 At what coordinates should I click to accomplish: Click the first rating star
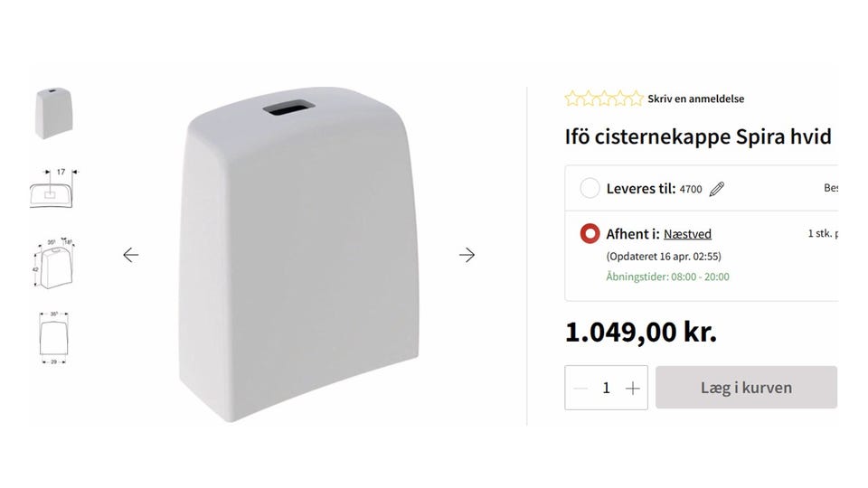click(572, 99)
